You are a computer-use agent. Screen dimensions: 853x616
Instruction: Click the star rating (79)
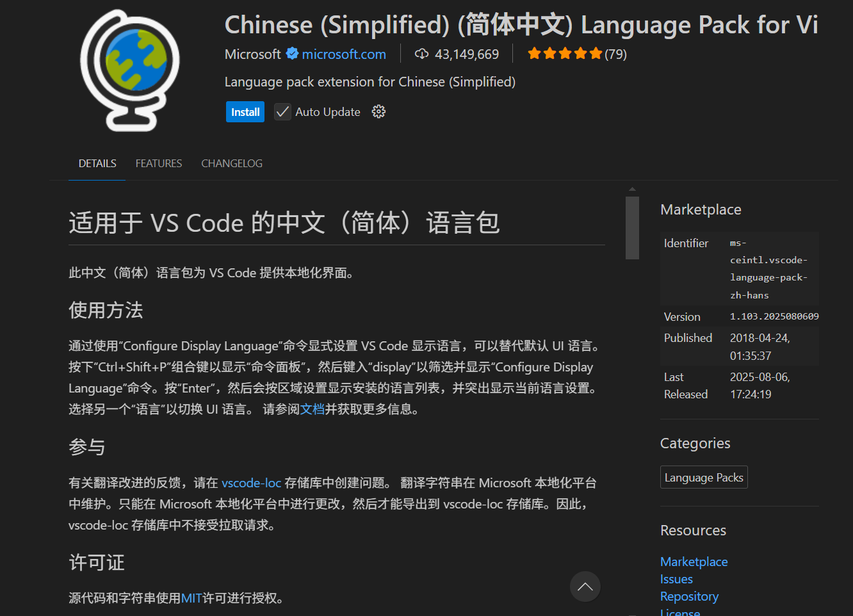pyautogui.click(x=577, y=54)
